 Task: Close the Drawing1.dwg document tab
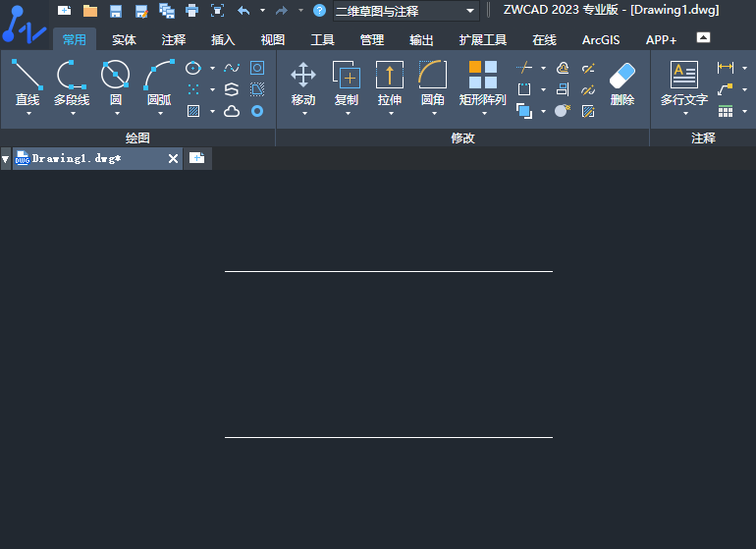tap(173, 159)
